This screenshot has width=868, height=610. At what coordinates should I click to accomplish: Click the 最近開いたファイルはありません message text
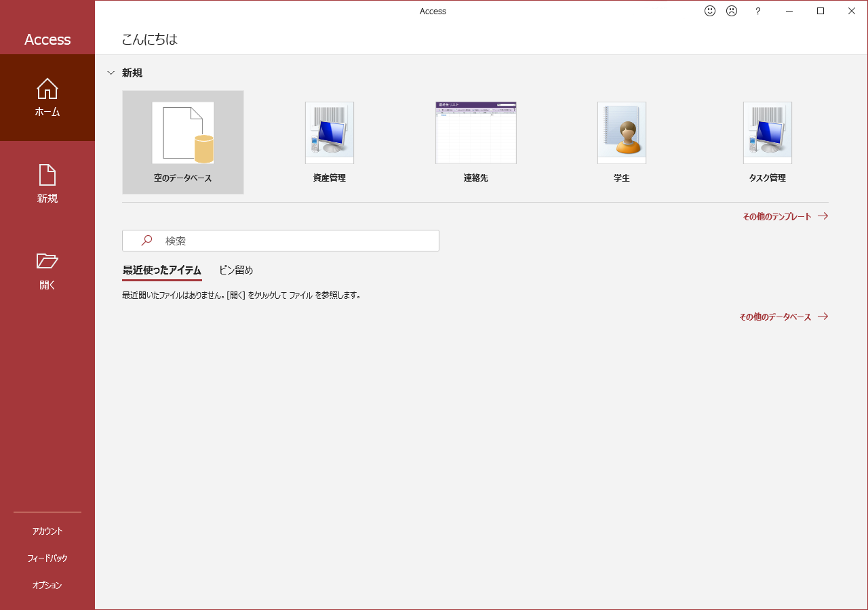[x=241, y=296]
